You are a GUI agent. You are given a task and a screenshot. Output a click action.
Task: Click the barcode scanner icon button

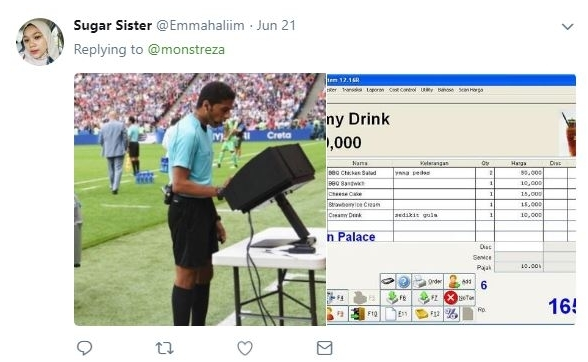pyautogui.click(x=388, y=281)
